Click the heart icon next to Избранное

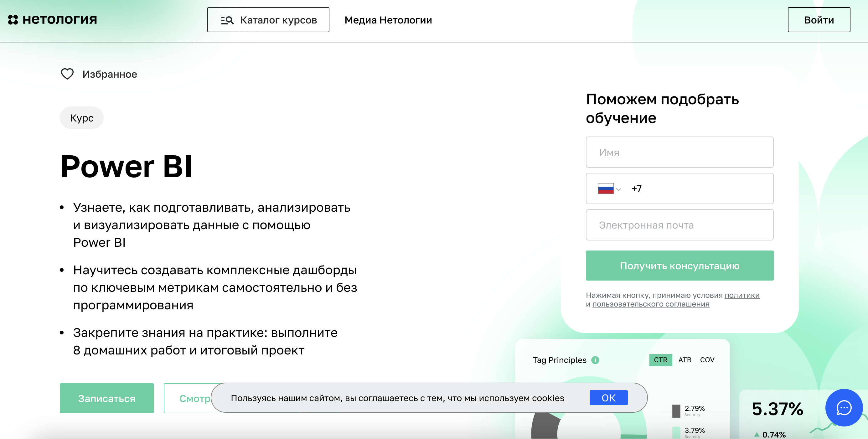point(67,74)
